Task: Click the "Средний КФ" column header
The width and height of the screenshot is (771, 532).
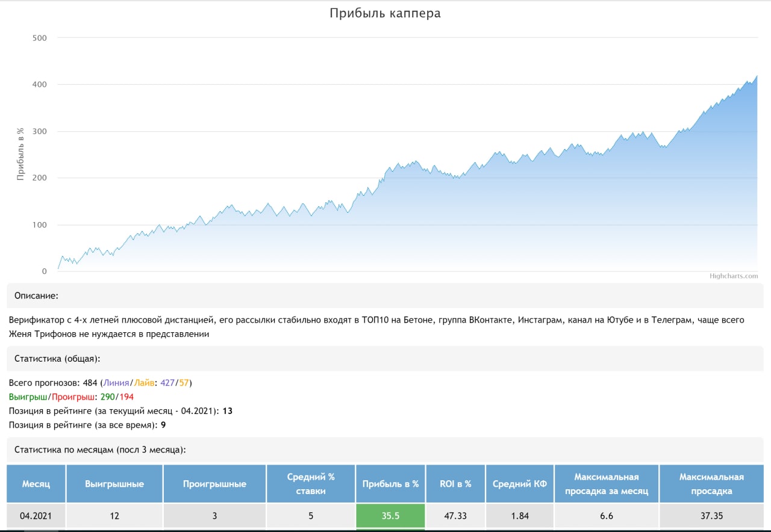Action: tap(520, 484)
